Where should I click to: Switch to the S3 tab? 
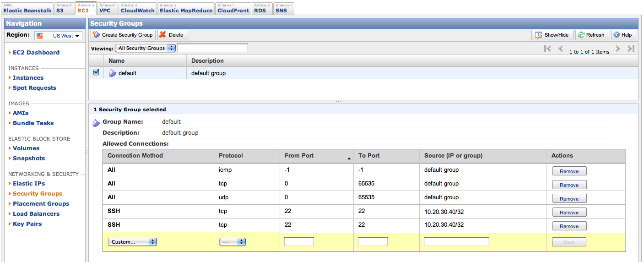point(64,8)
